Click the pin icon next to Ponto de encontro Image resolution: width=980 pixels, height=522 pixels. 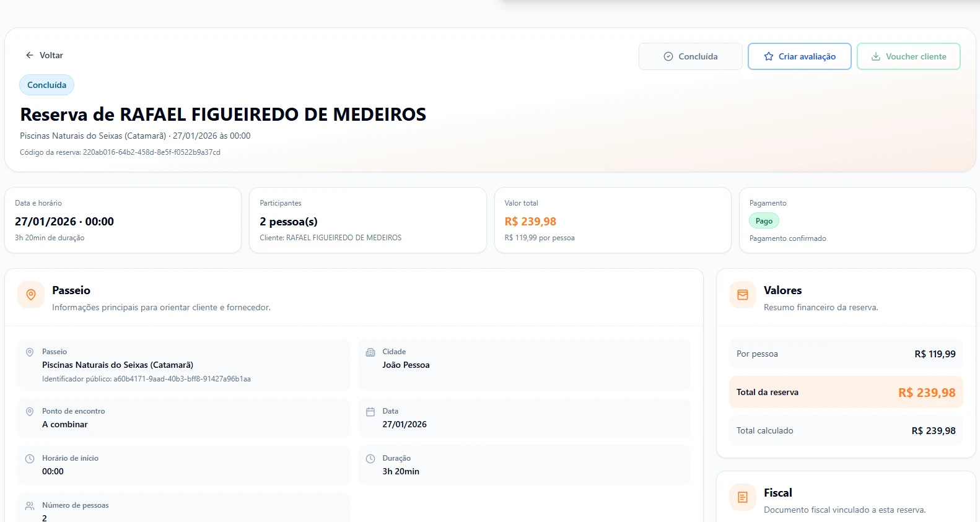tap(29, 412)
